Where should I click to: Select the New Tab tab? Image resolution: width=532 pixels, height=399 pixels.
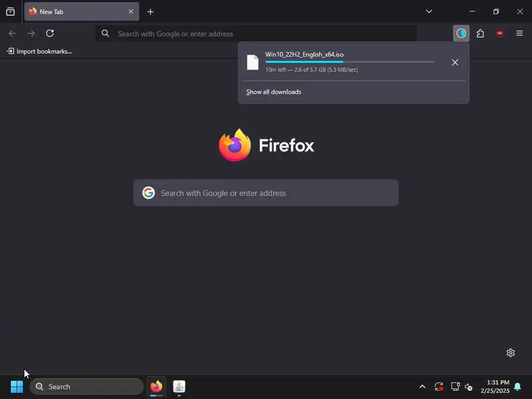tap(82, 11)
